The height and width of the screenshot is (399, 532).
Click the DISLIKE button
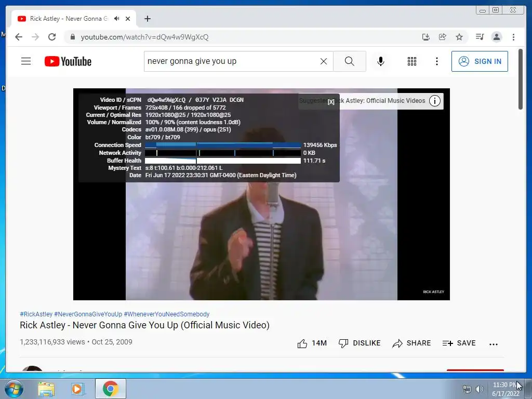coord(360,343)
